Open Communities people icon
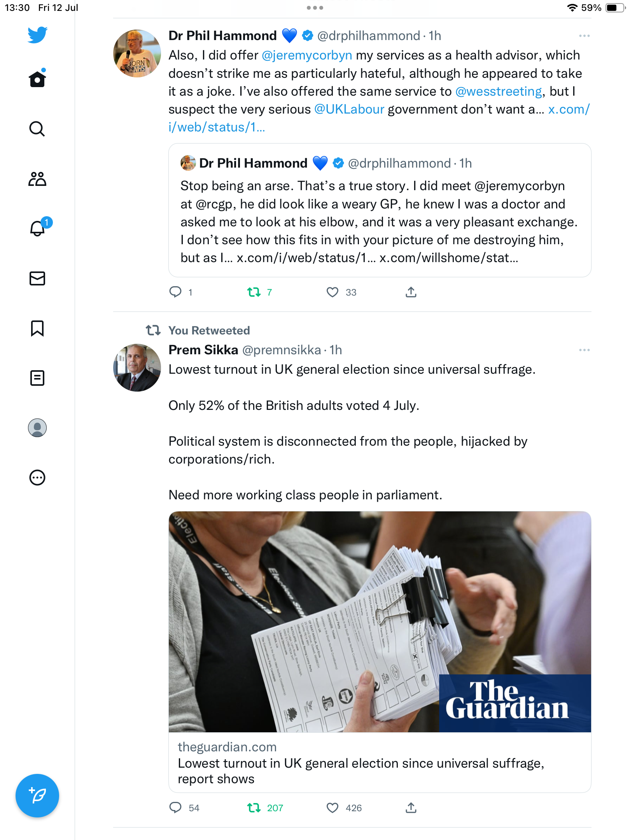This screenshot has height=840, width=630. 37,179
